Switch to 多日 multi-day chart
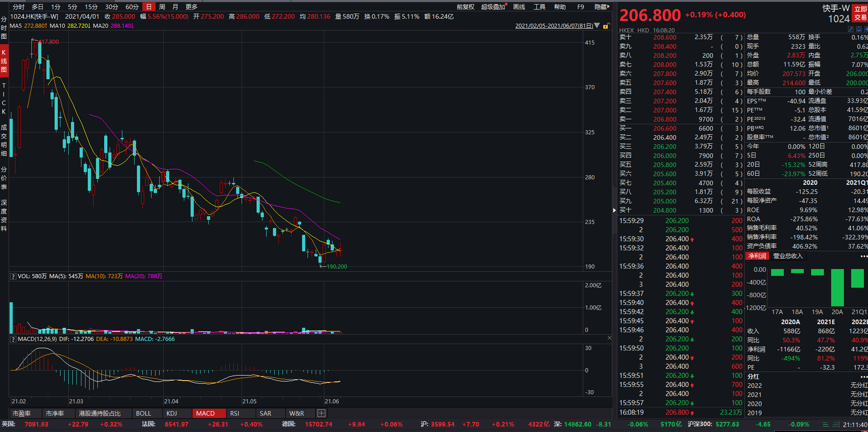Screen dimensions: 868x432 click(37, 7)
